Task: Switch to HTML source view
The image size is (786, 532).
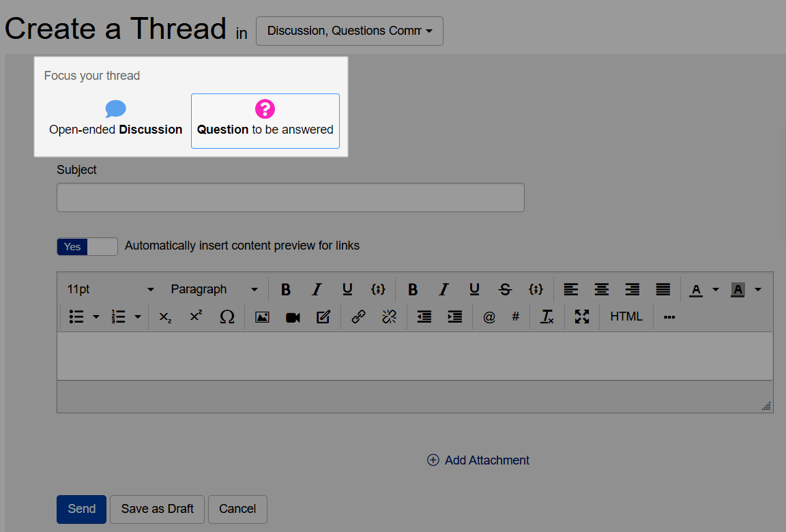Action: click(626, 316)
